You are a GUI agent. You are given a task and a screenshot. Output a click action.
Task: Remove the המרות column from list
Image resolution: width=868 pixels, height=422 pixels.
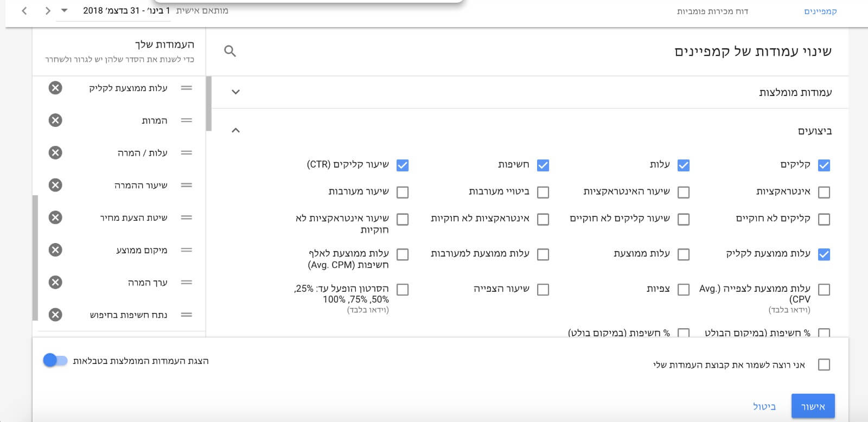55,120
